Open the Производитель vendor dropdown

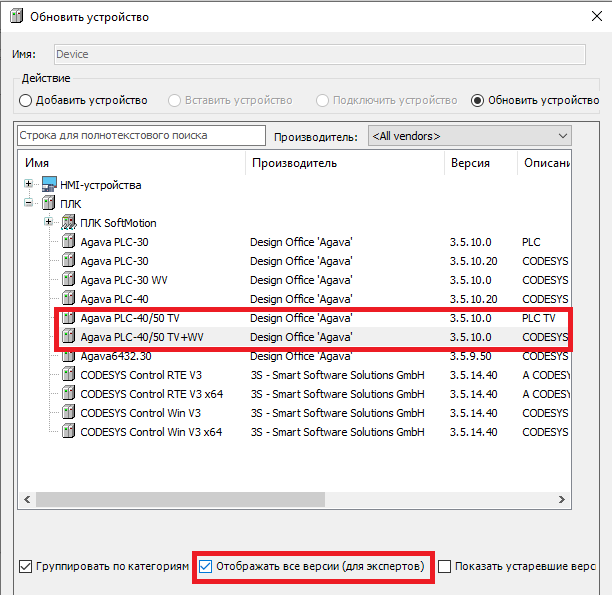point(470,136)
